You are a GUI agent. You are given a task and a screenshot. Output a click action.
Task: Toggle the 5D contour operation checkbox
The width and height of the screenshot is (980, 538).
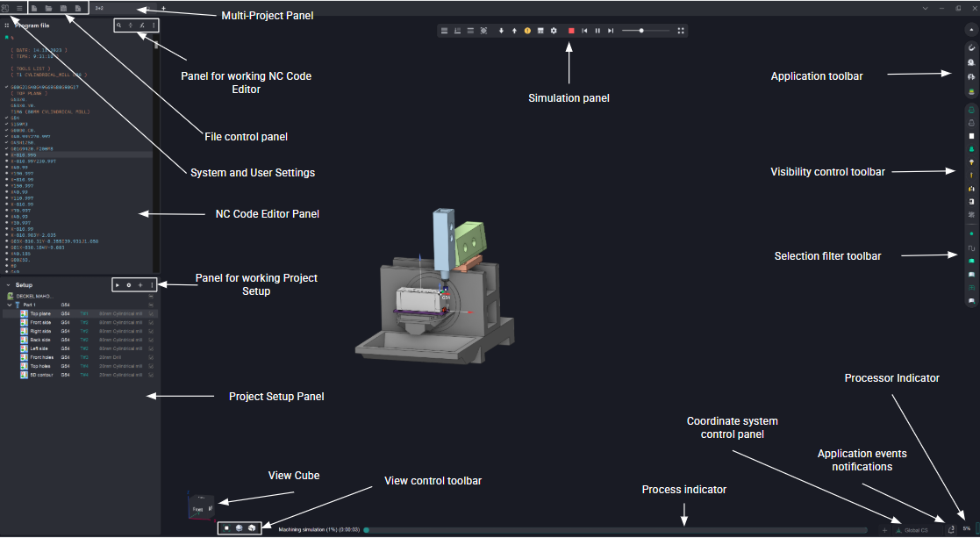(151, 375)
